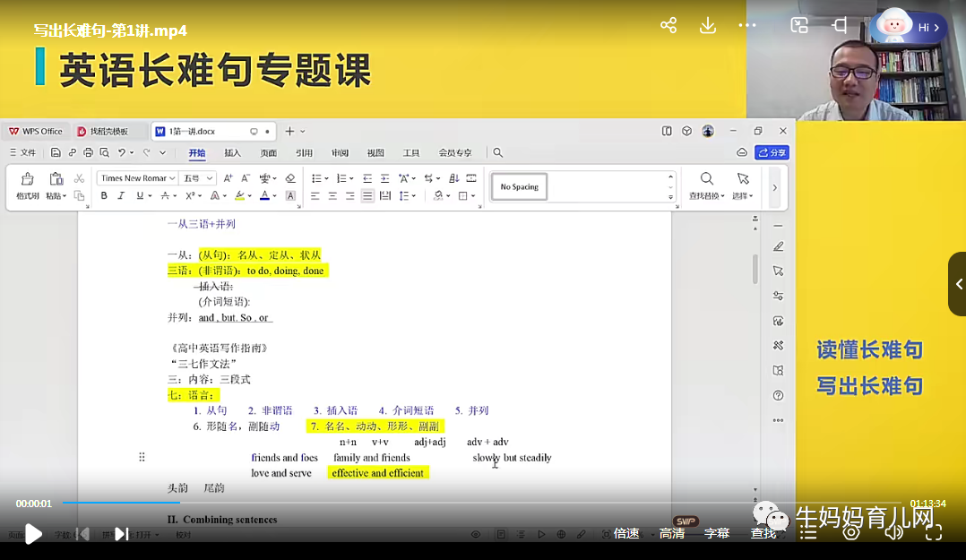This screenshot has height=560, width=966.
Task: Save the document with the save icon
Action: click(x=56, y=153)
